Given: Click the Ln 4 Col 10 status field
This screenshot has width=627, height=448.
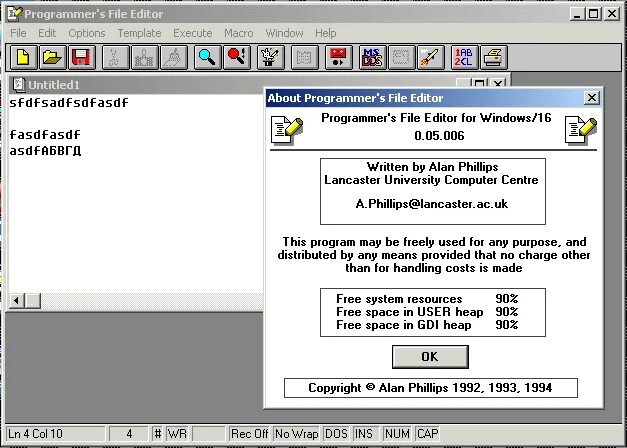Looking at the screenshot, I should (x=56, y=434).
